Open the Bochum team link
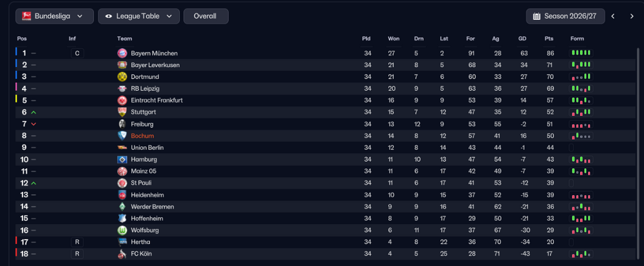 click(x=142, y=136)
